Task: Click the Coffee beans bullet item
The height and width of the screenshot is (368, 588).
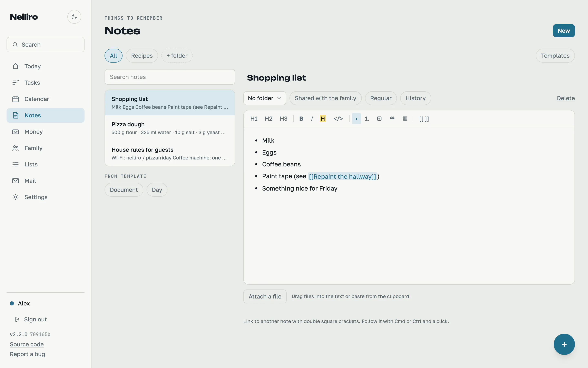Action: coord(281,164)
